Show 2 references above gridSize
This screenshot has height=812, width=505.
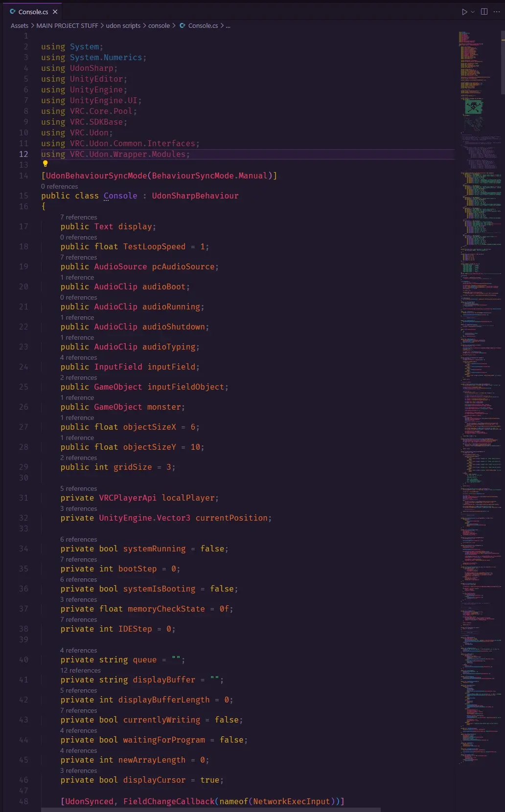click(x=79, y=458)
